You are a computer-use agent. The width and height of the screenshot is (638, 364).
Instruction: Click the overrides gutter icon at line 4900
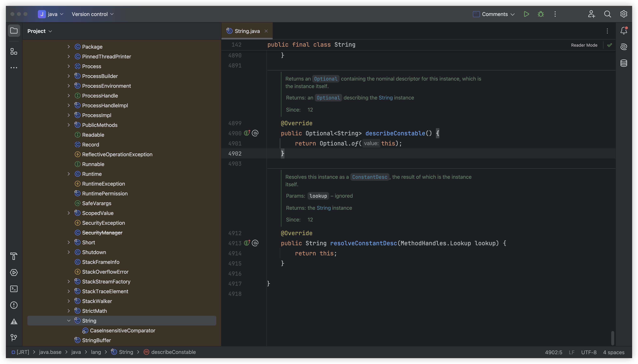(247, 133)
